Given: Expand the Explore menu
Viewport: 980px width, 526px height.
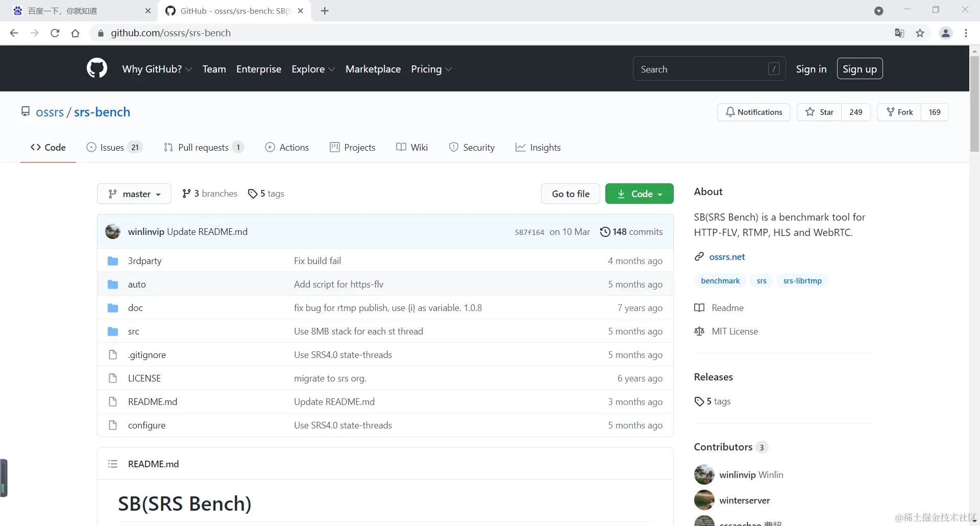Looking at the screenshot, I should (x=313, y=69).
